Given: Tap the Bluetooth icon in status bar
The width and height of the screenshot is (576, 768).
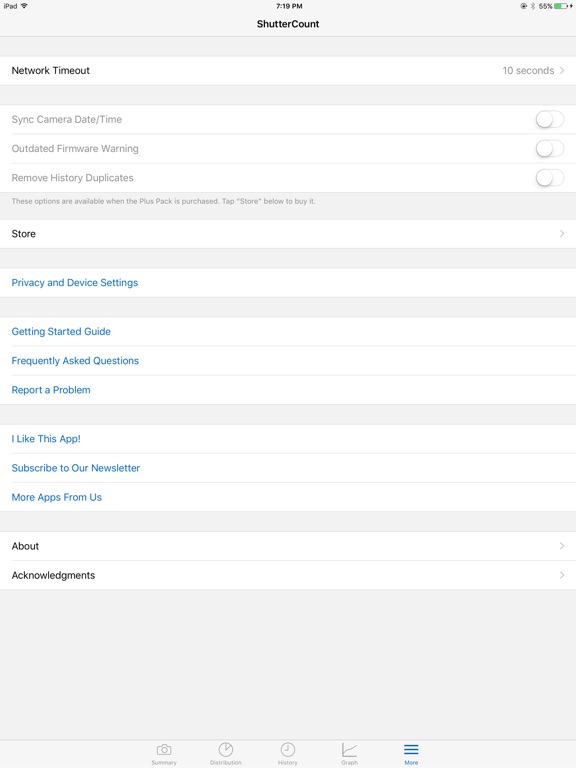Looking at the screenshot, I should point(533,6).
